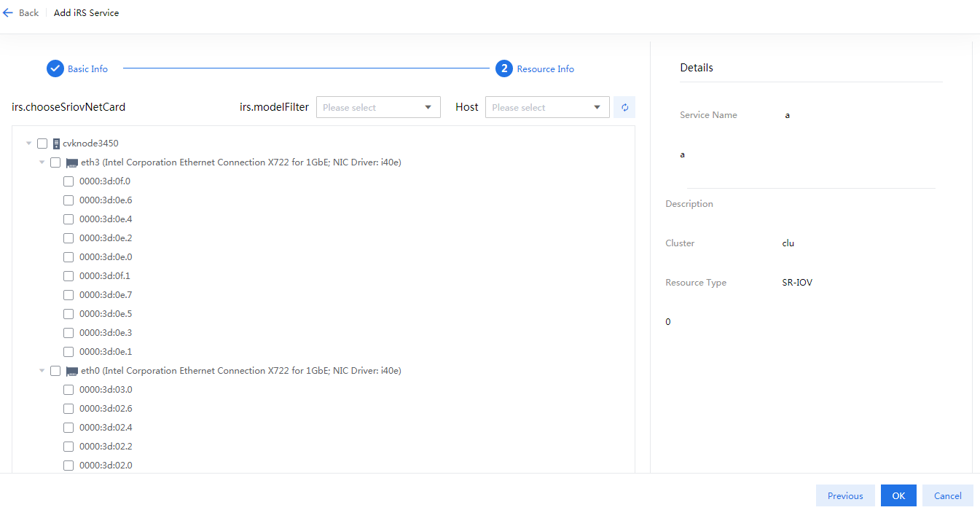980x510 pixels.
Task: Click the eth0 network card icon
Action: coord(72,371)
